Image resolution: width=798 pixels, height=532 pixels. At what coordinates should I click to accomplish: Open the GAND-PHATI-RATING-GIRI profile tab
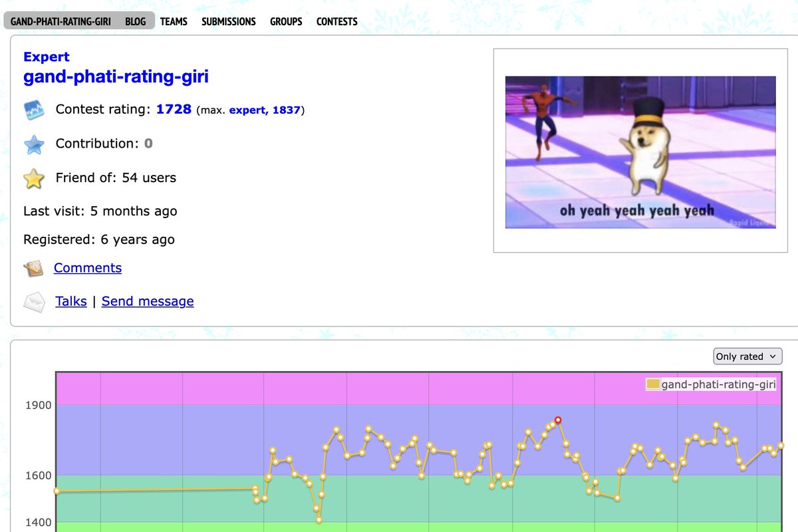click(61, 21)
